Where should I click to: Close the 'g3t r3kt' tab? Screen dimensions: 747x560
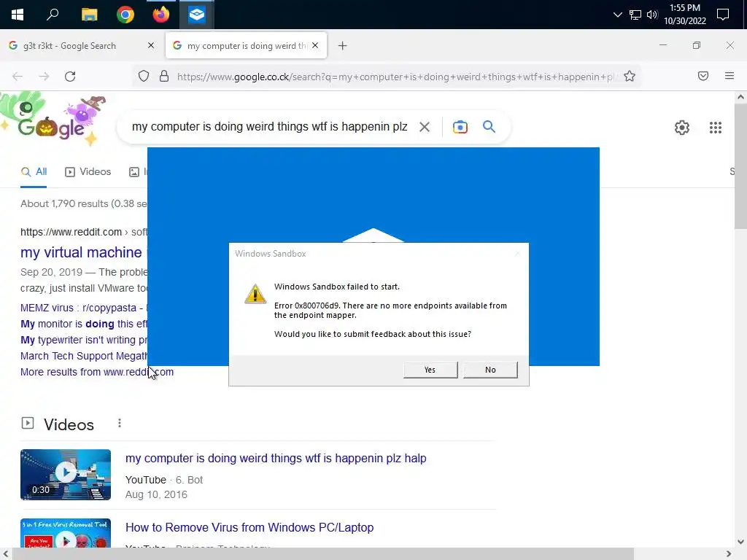point(151,46)
